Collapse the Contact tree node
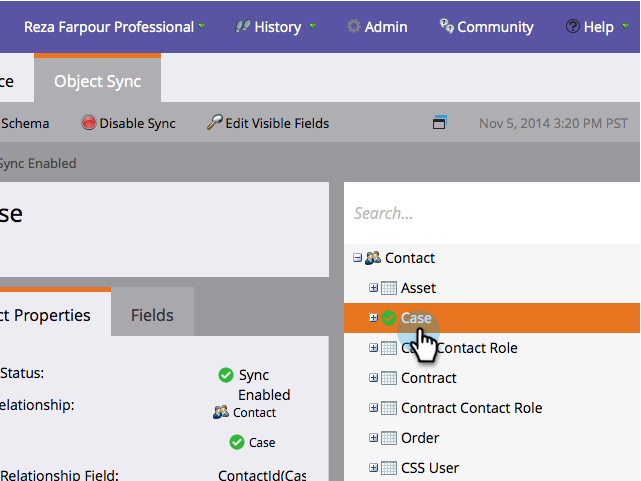The height and width of the screenshot is (481, 641). (357, 258)
